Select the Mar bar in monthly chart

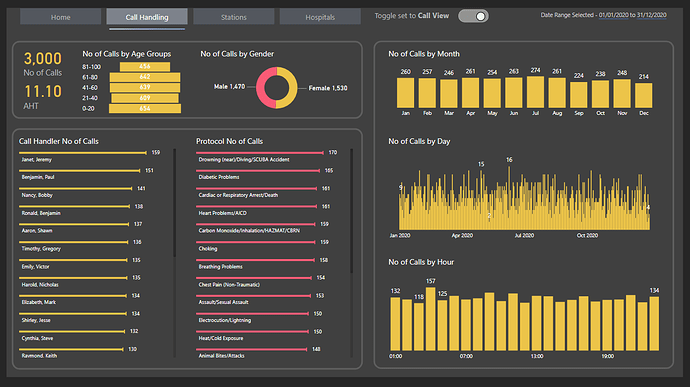(448, 94)
